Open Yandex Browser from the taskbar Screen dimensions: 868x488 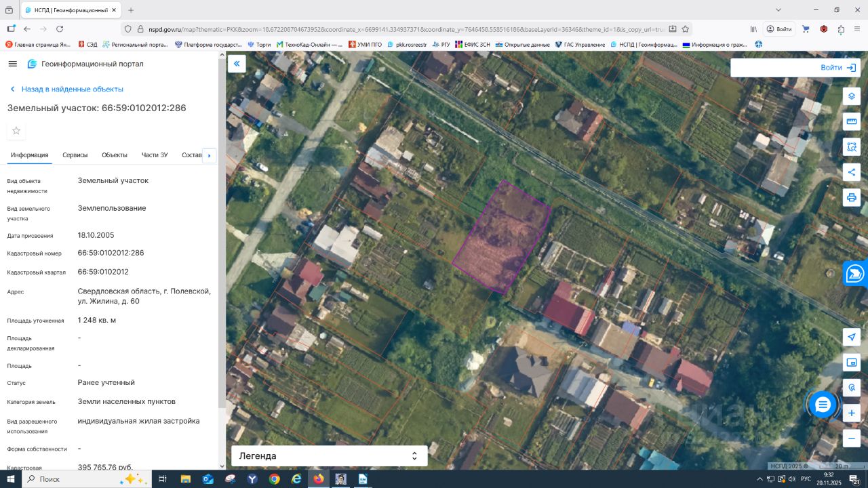coord(252,479)
